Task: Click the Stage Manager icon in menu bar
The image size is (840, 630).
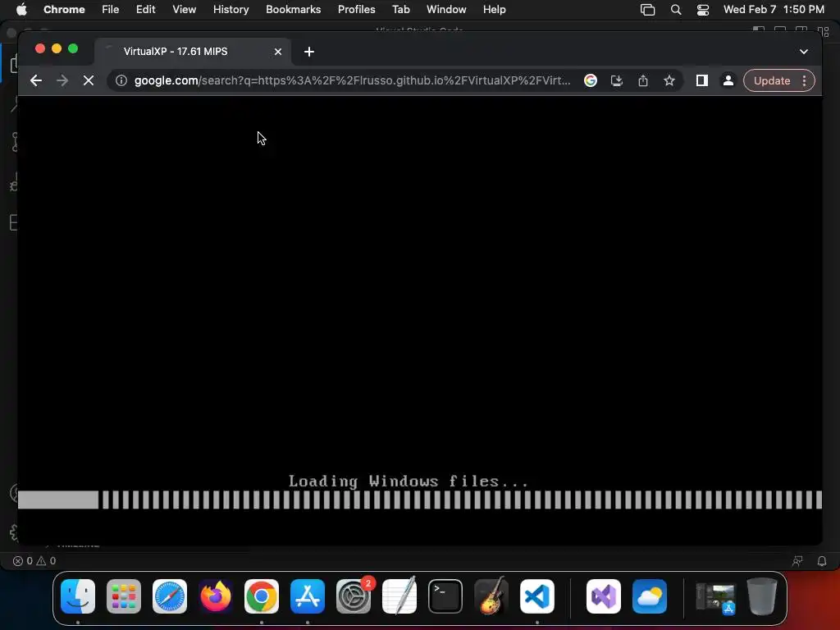Action: tap(648, 9)
